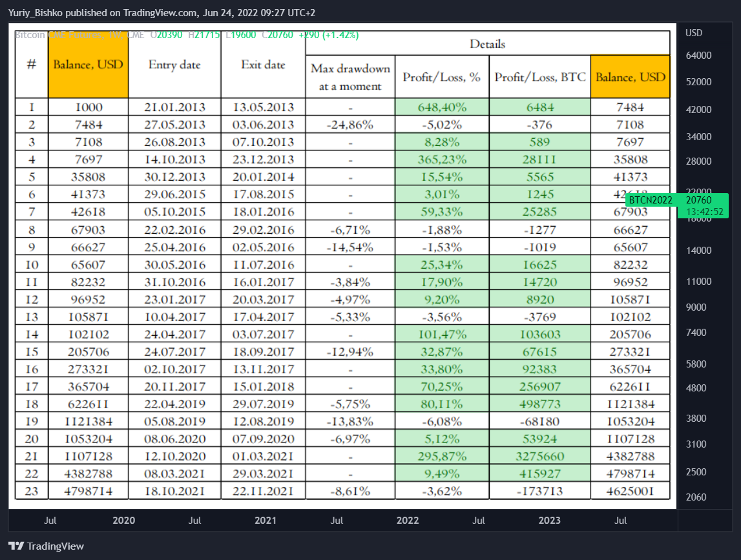This screenshot has width=741, height=560.
Task: Click the orange Balance, USD header left column
Action: click(x=88, y=65)
